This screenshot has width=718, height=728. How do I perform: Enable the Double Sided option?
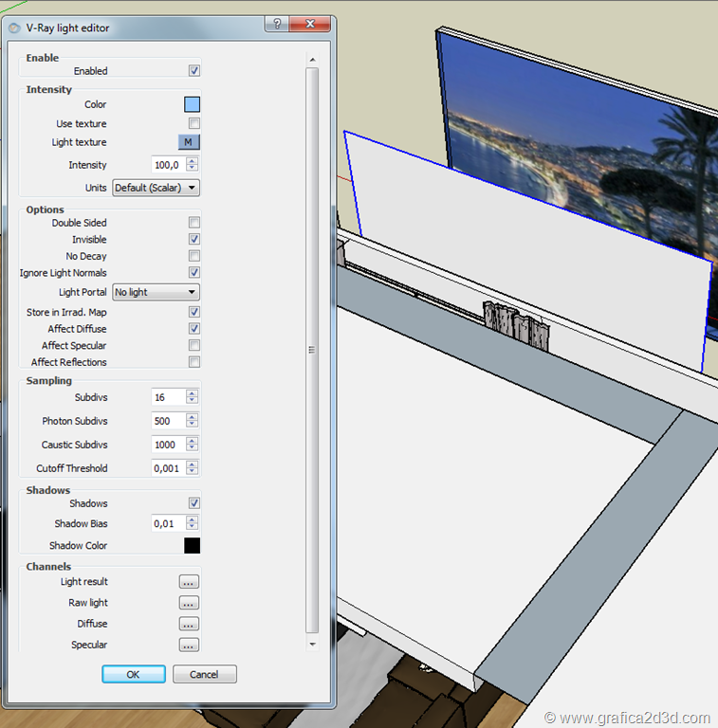click(194, 223)
